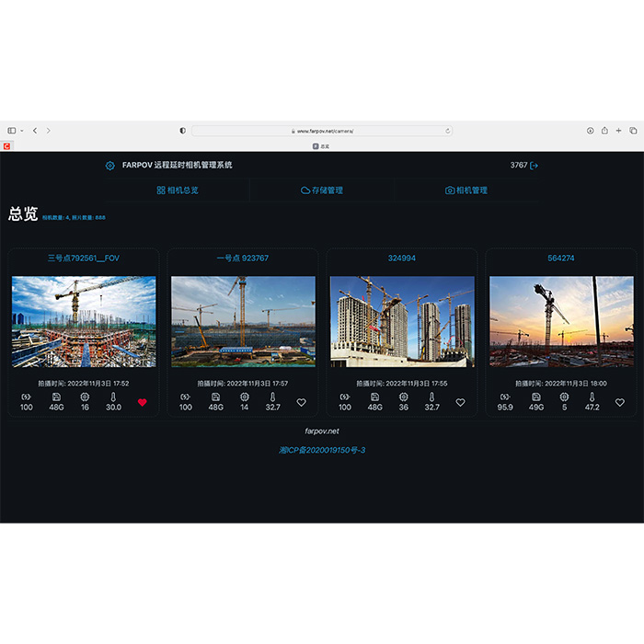Expand the Safari sidebar dropdown chevron
Screen dimensions: 644x644
[22, 131]
